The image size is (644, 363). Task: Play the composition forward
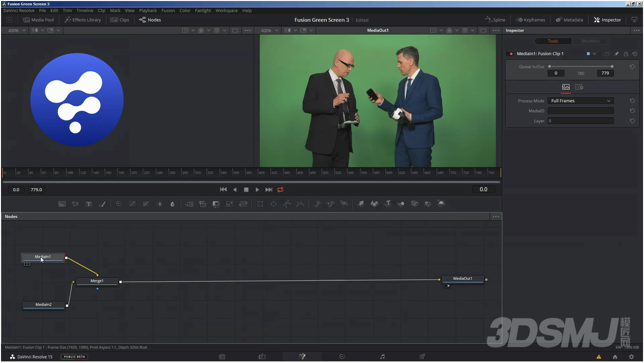257,190
